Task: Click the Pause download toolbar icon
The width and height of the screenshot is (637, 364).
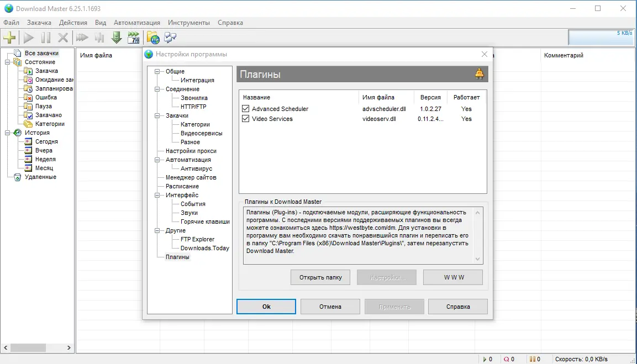Action: [46, 38]
